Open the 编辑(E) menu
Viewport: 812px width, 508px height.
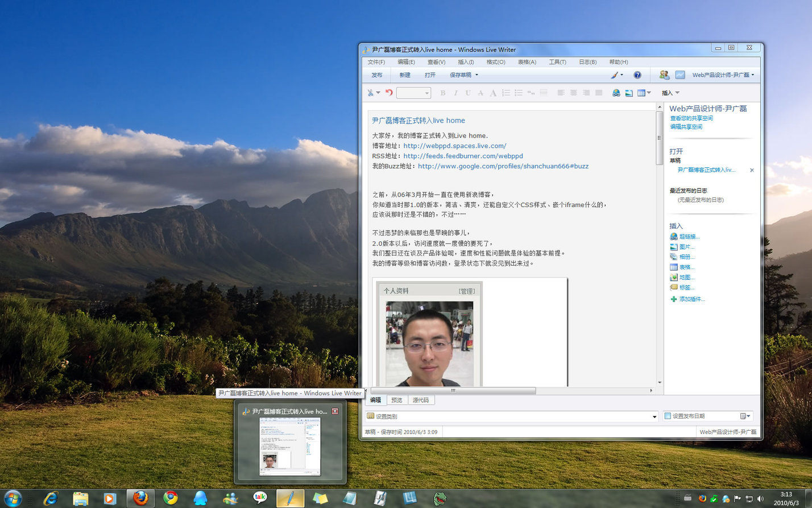click(406, 62)
